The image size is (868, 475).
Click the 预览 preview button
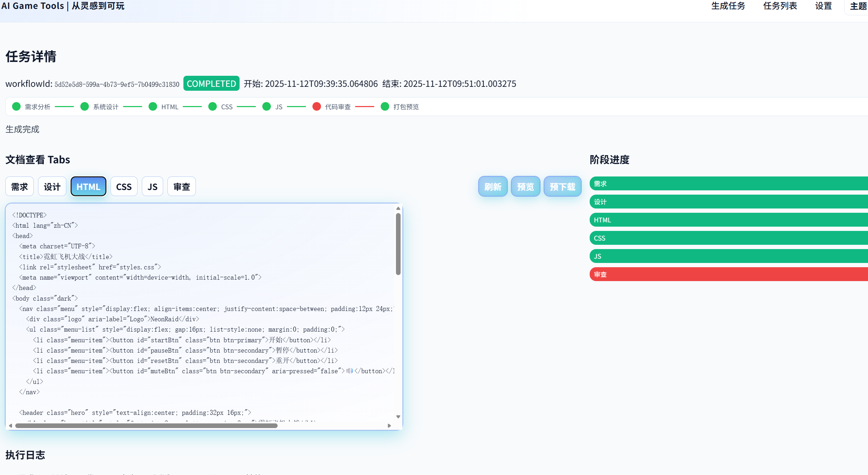coord(525,186)
